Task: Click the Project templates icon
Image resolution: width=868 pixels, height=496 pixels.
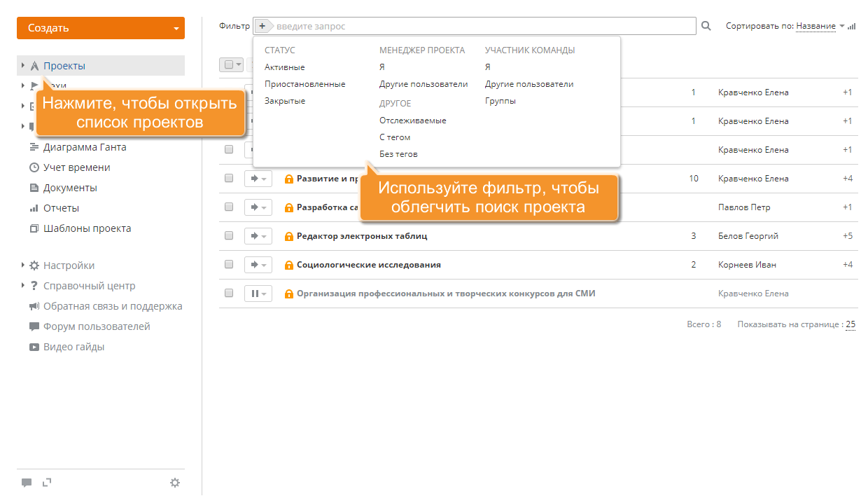Action: 34,228
